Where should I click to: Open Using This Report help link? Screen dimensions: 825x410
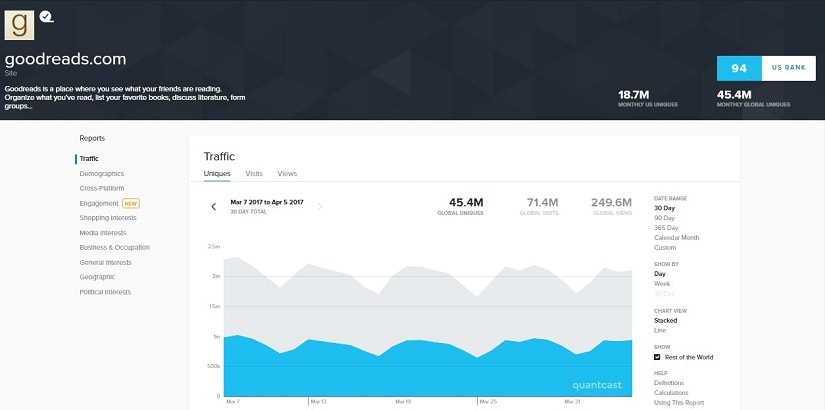pos(679,403)
